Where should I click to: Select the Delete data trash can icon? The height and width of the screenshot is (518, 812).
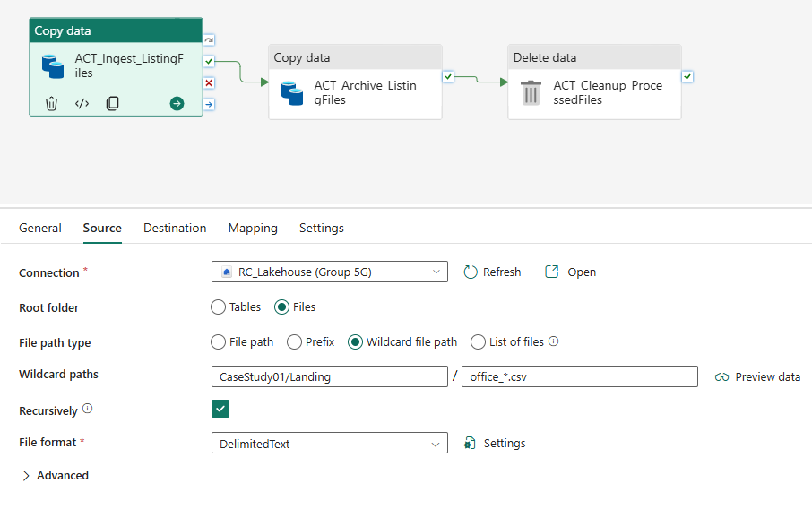(x=531, y=92)
